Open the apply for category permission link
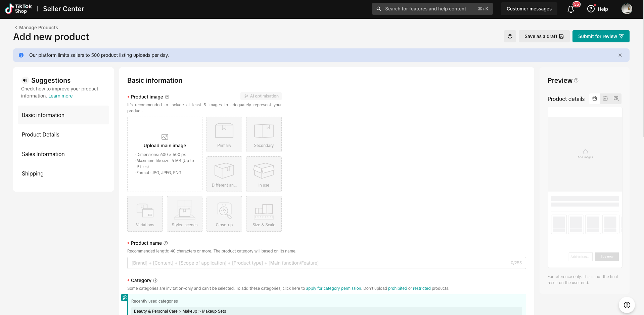Image resolution: width=644 pixels, height=315 pixels. pos(333,288)
